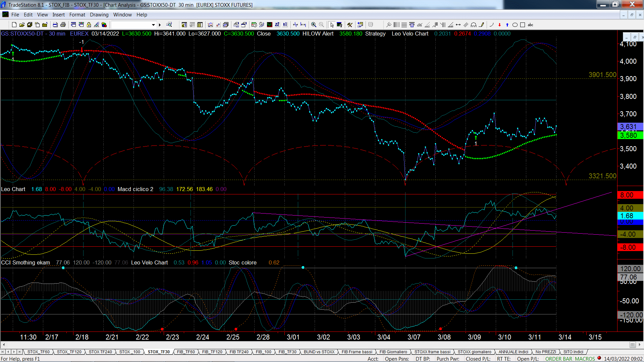Open the Format menu

tap(77, 15)
